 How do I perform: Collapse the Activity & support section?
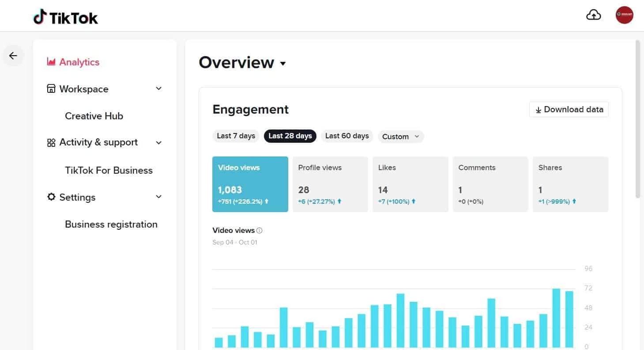[x=158, y=142]
